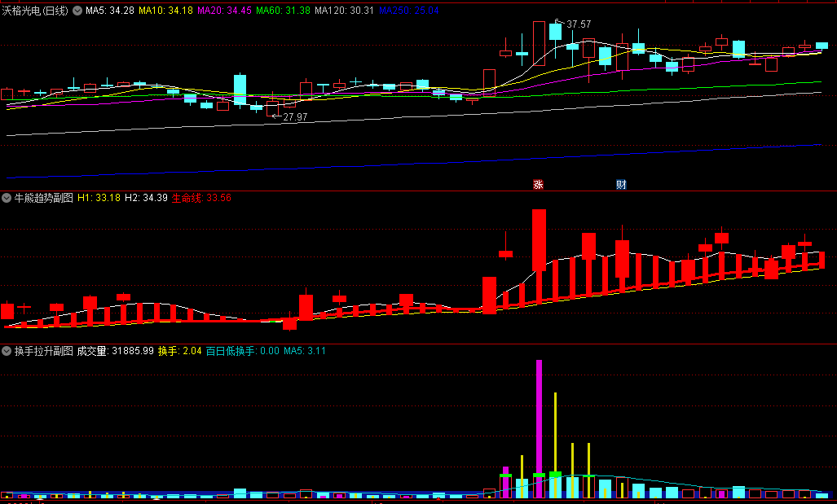
Task: Click the H2: 34.39 value
Action: click(x=146, y=198)
